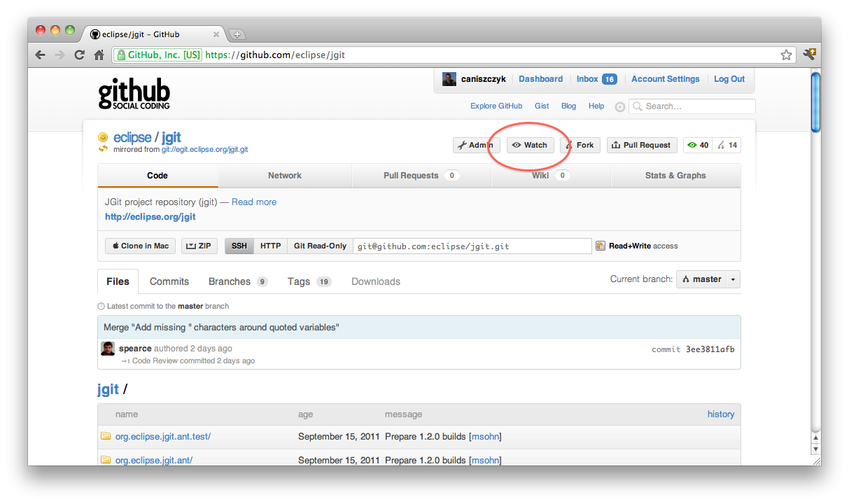Screen dimensions: 849x504
Task: Watch the jgit repository
Action: coord(530,145)
